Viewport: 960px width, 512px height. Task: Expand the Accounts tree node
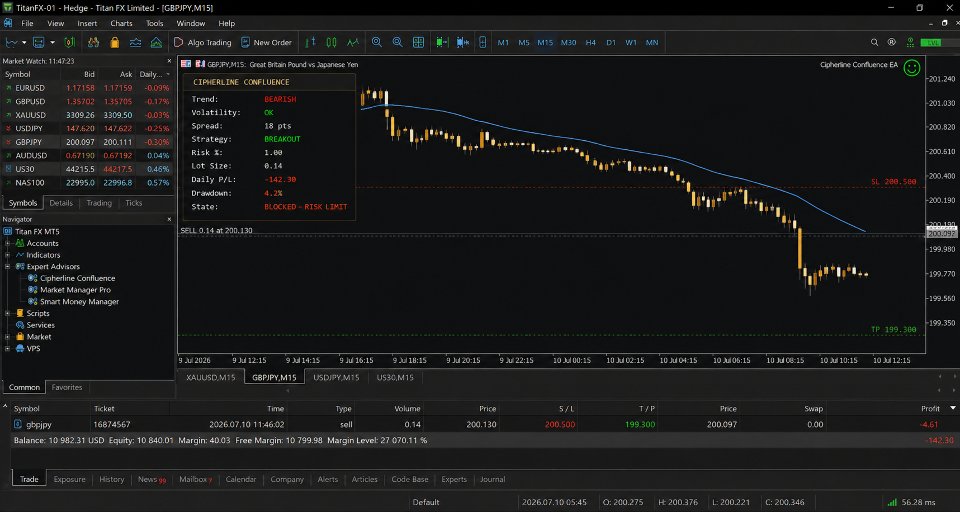click(x=8, y=243)
